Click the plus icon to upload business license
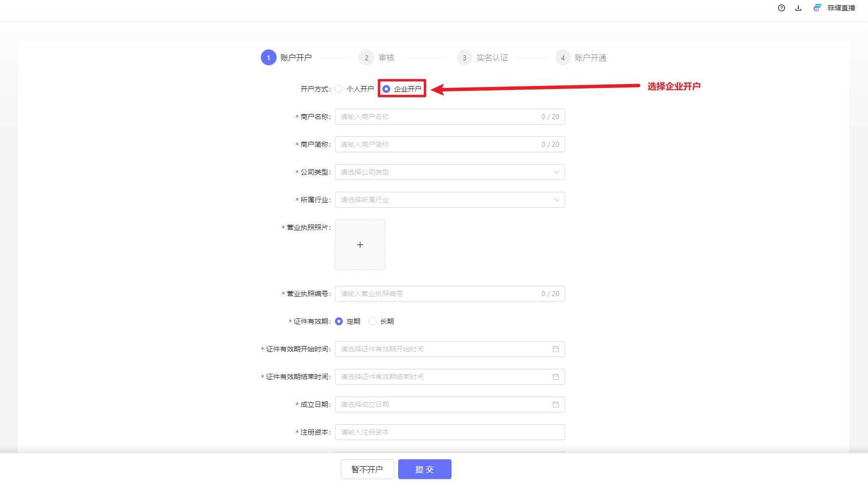Viewport: 868px width, 483px height. [360, 245]
